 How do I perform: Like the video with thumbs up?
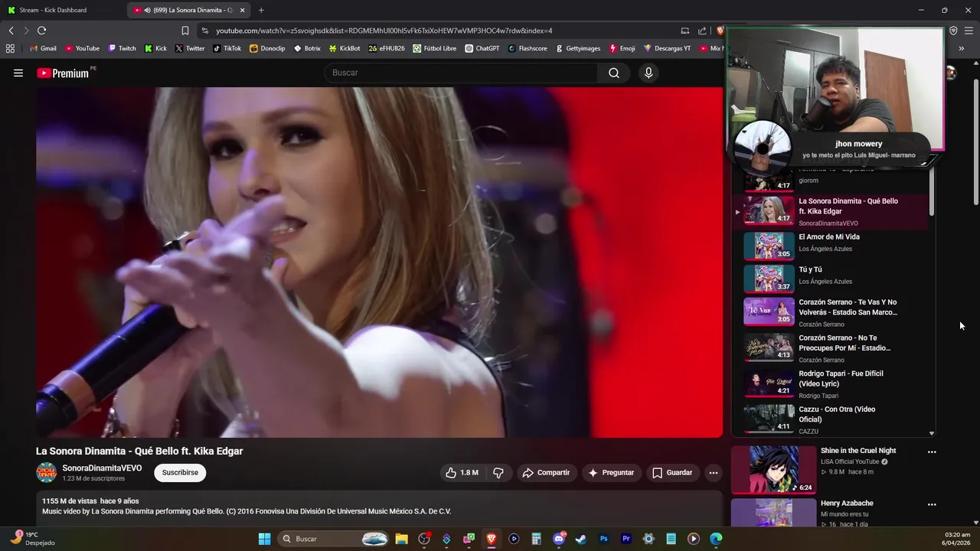tap(462, 473)
